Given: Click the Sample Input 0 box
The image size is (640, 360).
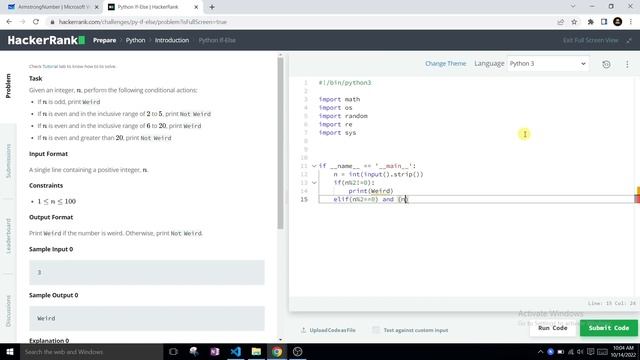Looking at the screenshot, I should (147, 272).
